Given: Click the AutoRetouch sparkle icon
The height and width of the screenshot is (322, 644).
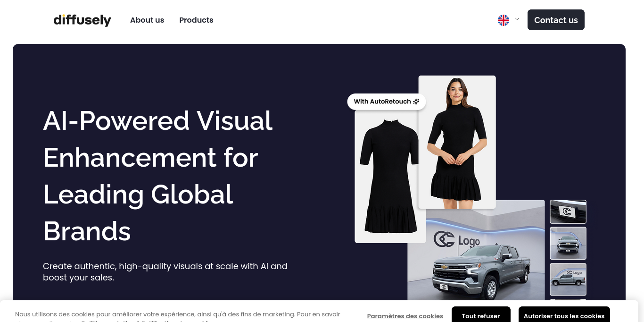Looking at the screenshot, I should tap(416, 102).
